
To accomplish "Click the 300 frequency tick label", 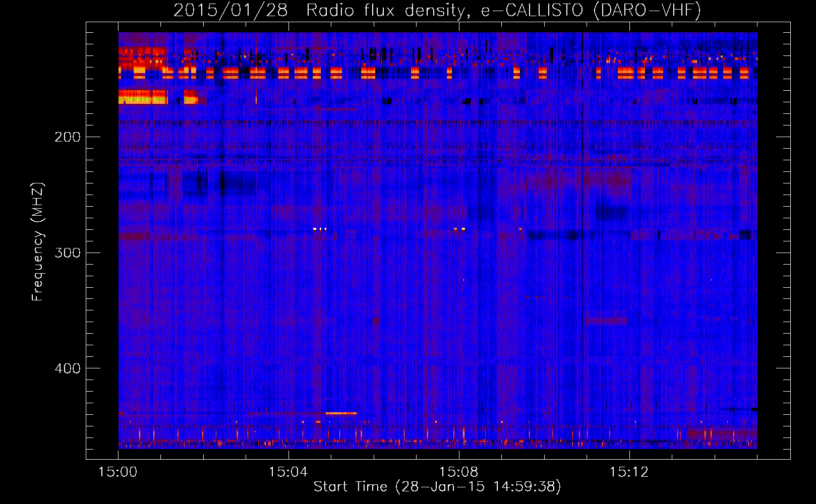I will coord(68,253).
